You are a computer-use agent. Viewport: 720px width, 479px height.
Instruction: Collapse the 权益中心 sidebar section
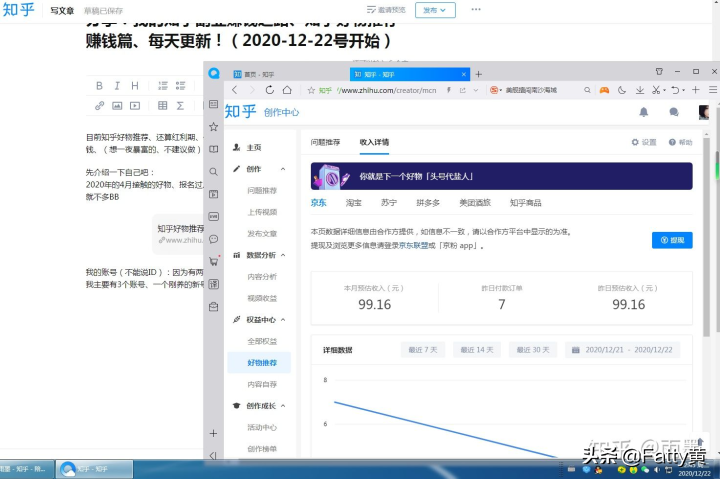[x=283, y=320]
